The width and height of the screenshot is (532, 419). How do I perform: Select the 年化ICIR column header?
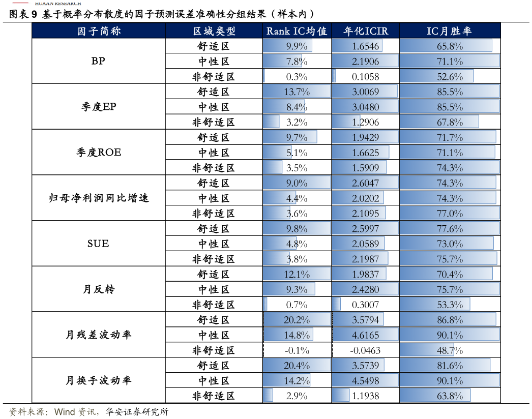pyautogui.click(x=365, y=31)
